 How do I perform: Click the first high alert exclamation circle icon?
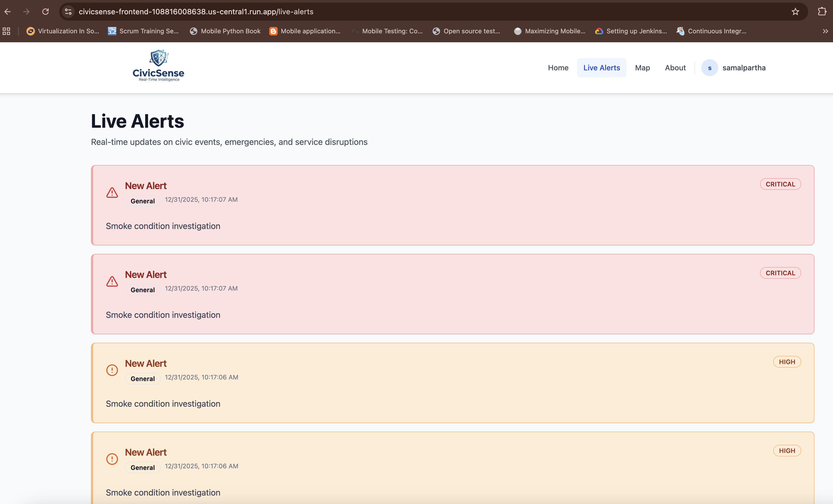coord(112,370)
